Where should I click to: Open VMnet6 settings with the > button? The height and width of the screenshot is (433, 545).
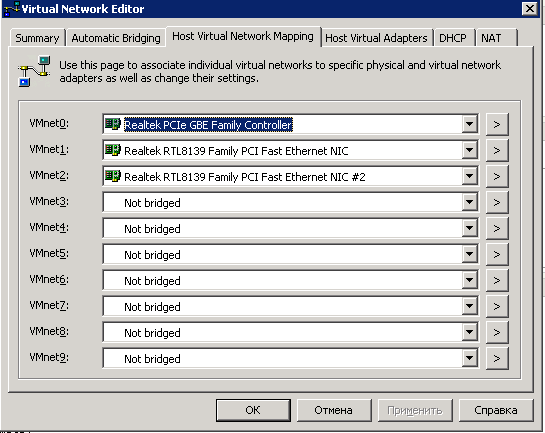497,280
